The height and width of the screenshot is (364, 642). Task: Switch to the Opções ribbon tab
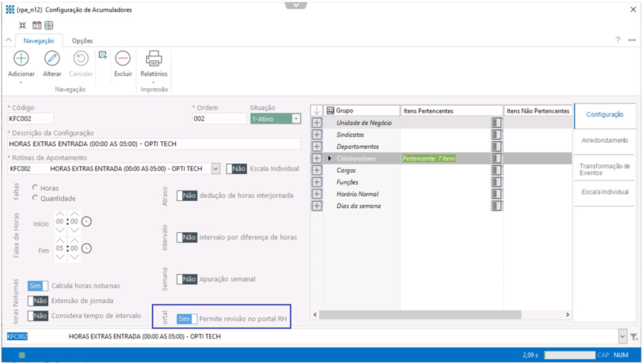tap(82, 41)
